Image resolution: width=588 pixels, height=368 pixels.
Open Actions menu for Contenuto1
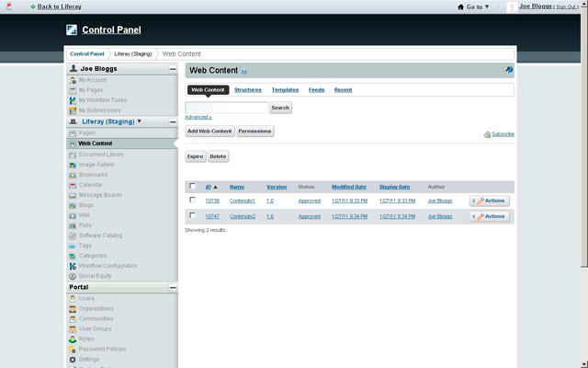click(x=490, y=201)
